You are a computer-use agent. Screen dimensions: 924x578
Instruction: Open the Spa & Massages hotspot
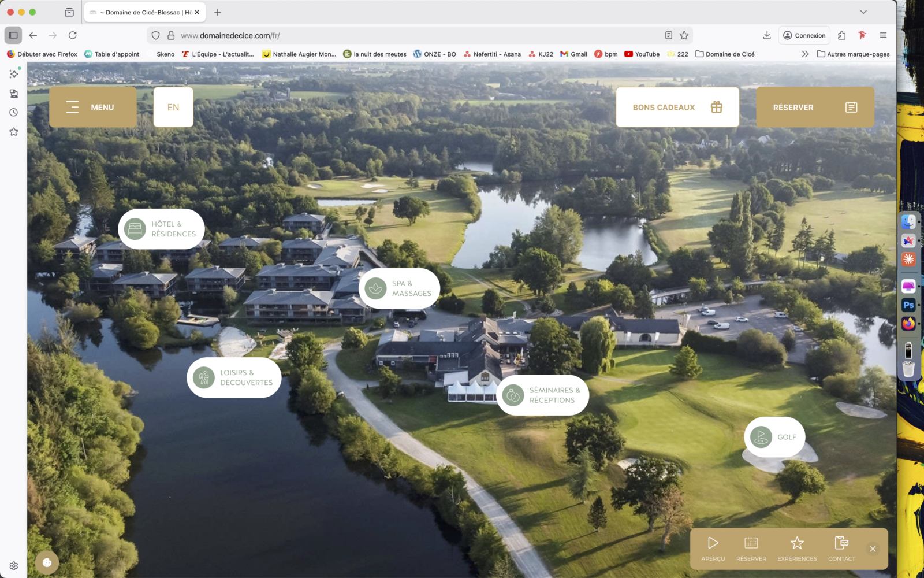coord(400,288)
